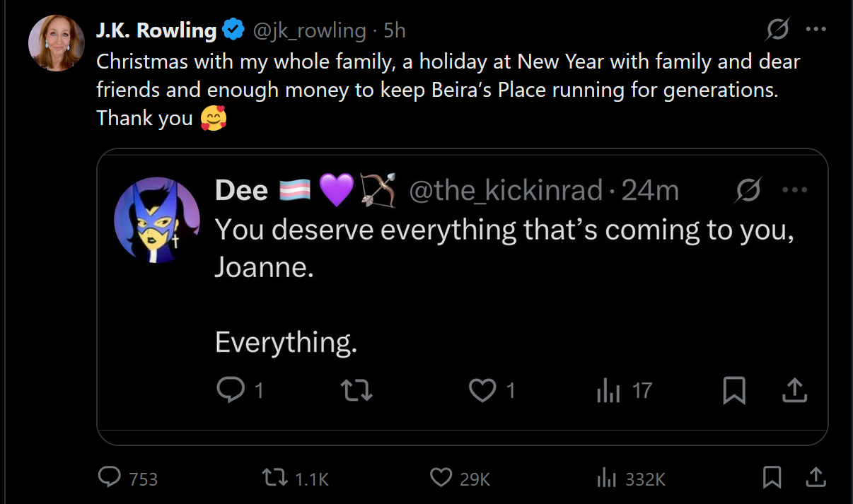Open more options on quoted Dee tweet
The height and width of the screenshot is (504, 853).
(795, 190)
